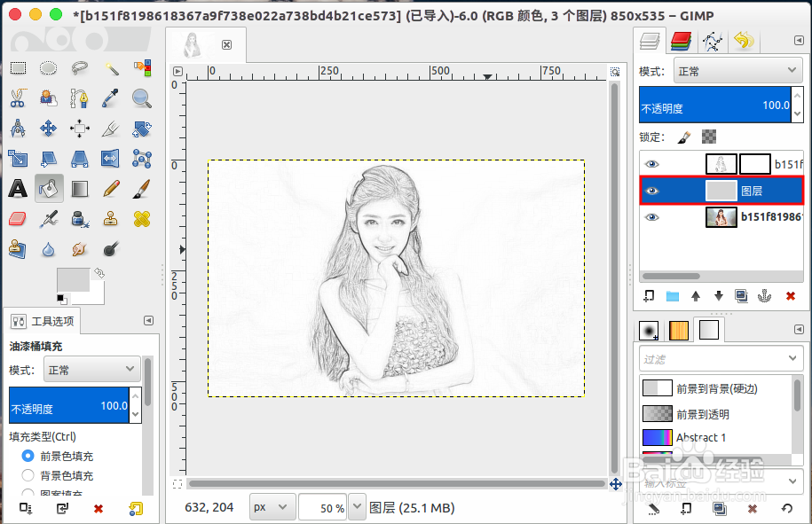This screenshot has width=812, height=524.
Task: Open the zoom percentage dropdown arrow
Action: [x=357, y=507]
